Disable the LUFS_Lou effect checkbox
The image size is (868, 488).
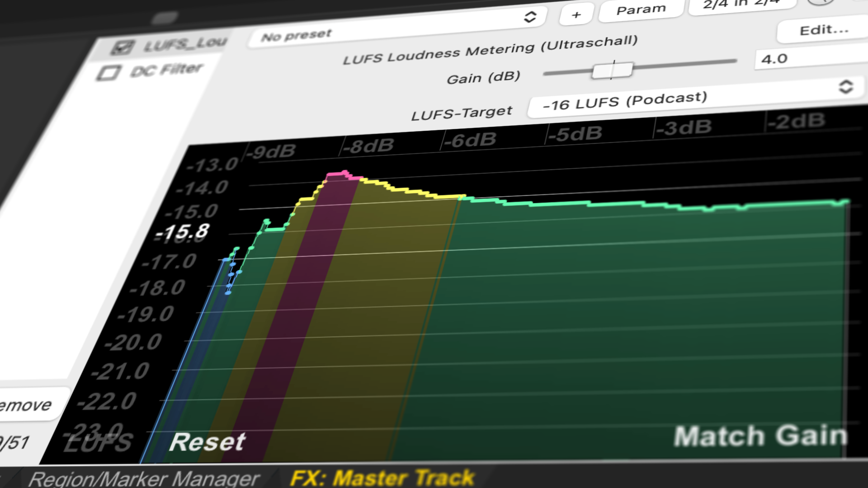(122, 47)
